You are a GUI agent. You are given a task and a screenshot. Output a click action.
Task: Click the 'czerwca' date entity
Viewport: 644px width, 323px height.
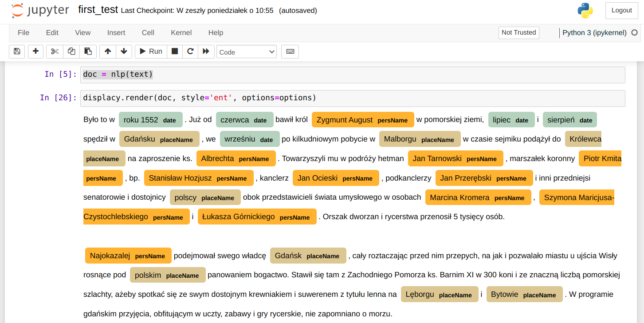[244, 120]
